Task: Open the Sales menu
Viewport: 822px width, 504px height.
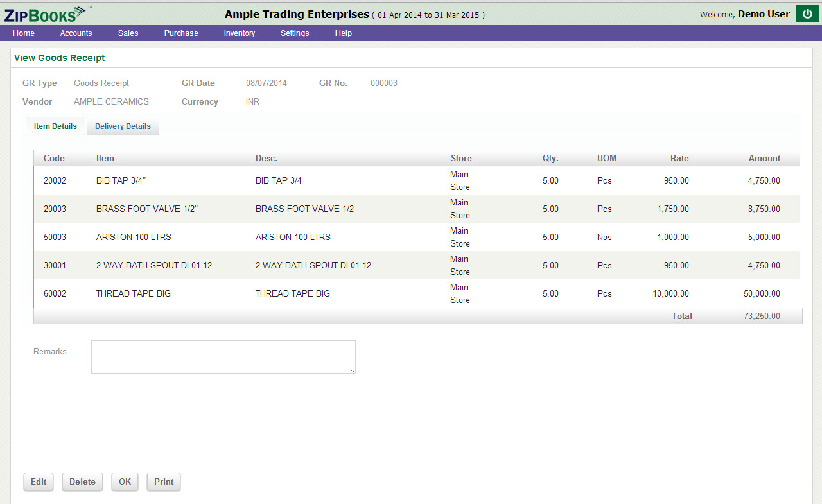Action: (x=128, y=33)
